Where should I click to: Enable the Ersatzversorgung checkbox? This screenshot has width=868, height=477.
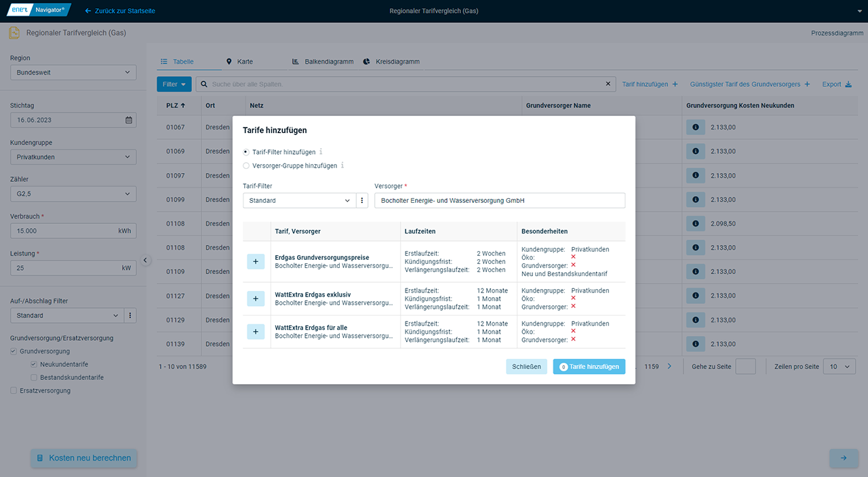click(14, 391)
